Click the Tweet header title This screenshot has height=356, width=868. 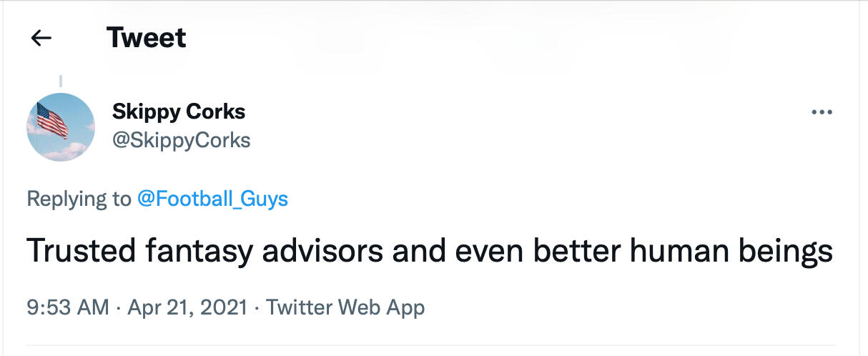pos(146,38)
